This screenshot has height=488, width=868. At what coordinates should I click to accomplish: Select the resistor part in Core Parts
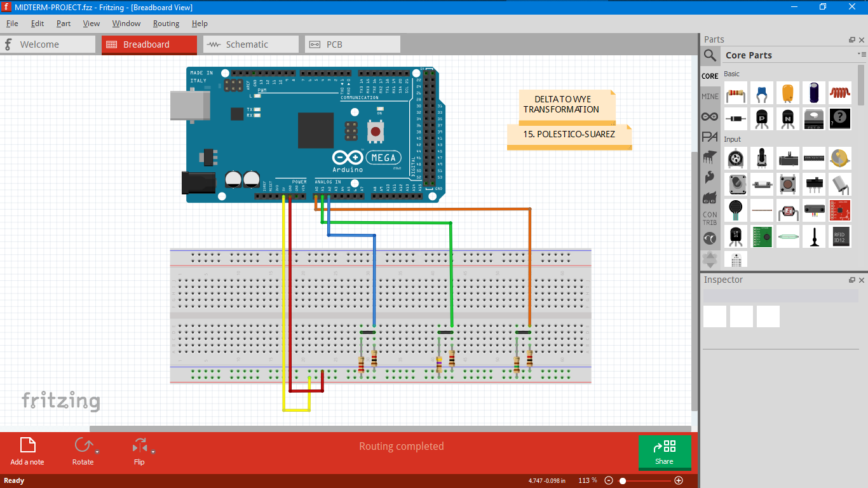tap(736, 93)
